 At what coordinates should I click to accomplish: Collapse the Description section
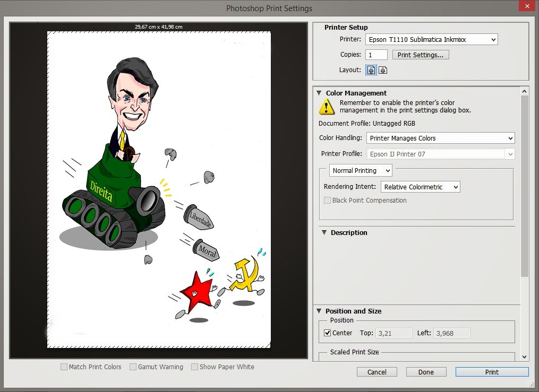(x=323, y=232)
